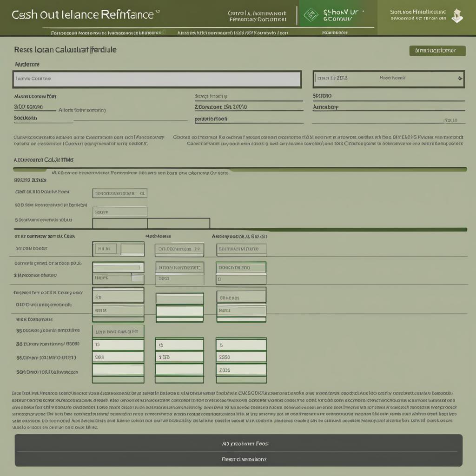This screenshot has height=476, width=476.
Task: Click the "$155" field in middle column
Action: [x=179, y=357]
